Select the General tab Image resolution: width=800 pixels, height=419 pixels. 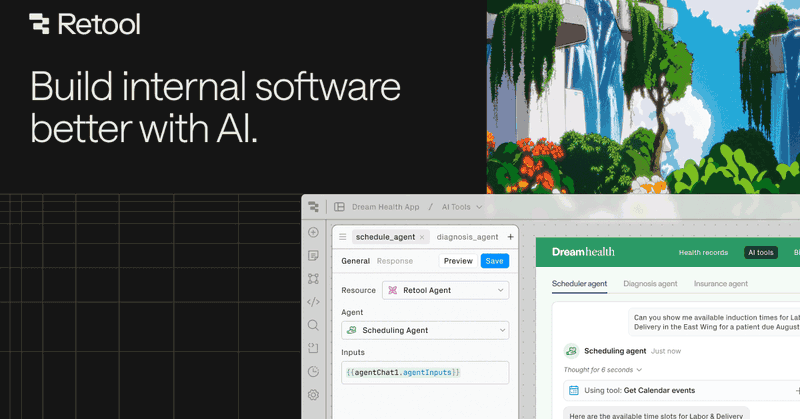coord(355,261)
